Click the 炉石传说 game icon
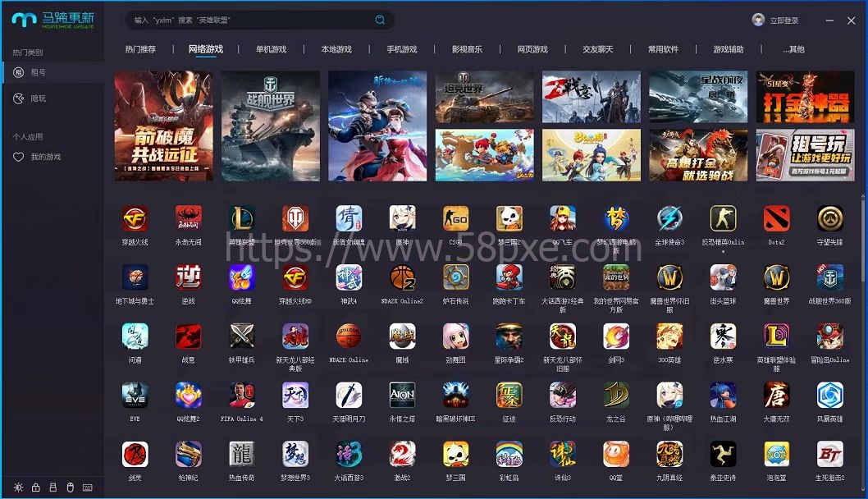Screen dimensions: 868x499 click(x=455, y=277)
